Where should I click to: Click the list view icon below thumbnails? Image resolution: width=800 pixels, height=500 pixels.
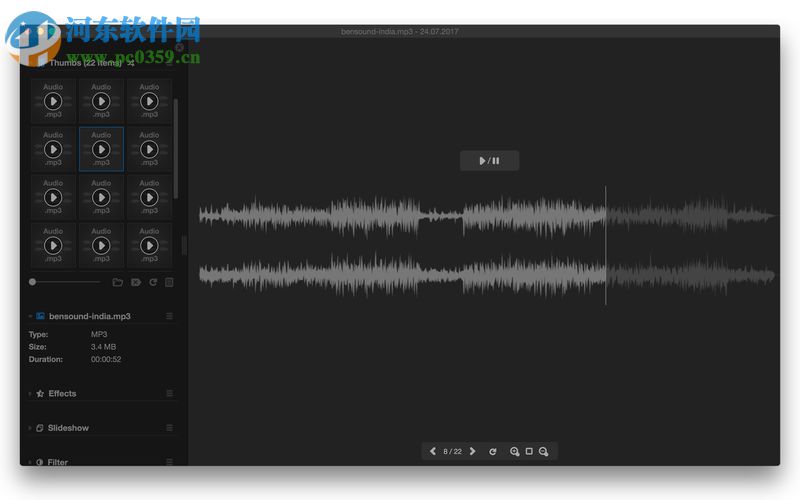[169, 282]
